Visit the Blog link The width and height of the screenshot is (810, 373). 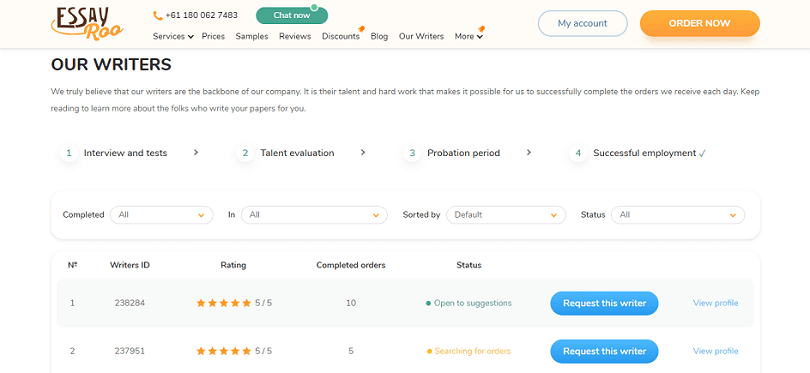[379, 36]
